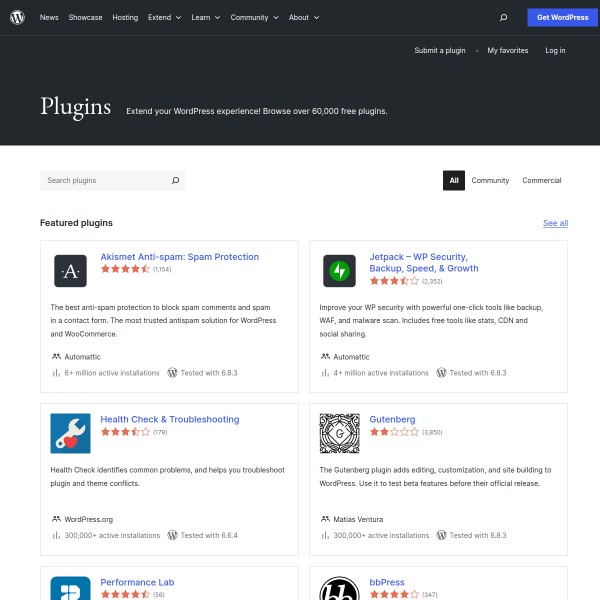Click the WordPress logo in header
Viewport: 600px width, 600px height.
click(17, 17)
